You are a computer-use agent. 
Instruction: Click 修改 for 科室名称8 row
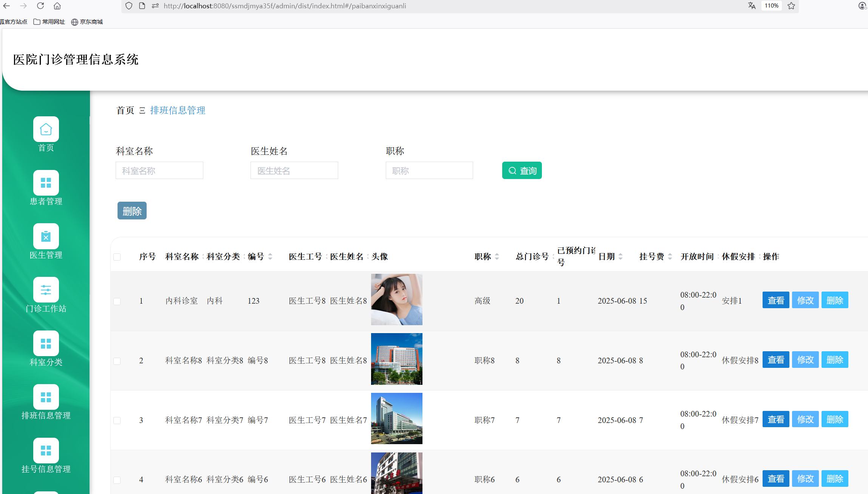tap(805, 360)
